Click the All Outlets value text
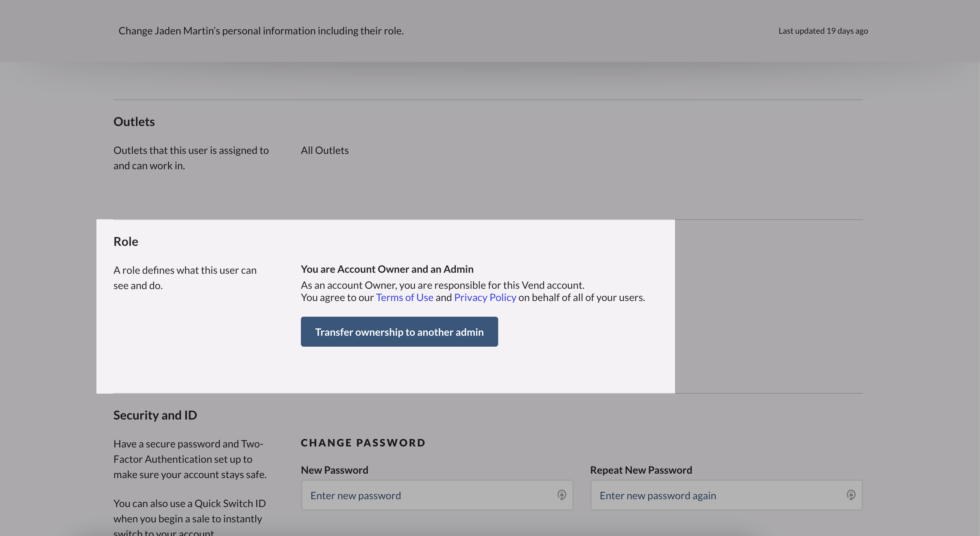The width and height of the screenshot is (980, 536). click(x=324, y=151)
